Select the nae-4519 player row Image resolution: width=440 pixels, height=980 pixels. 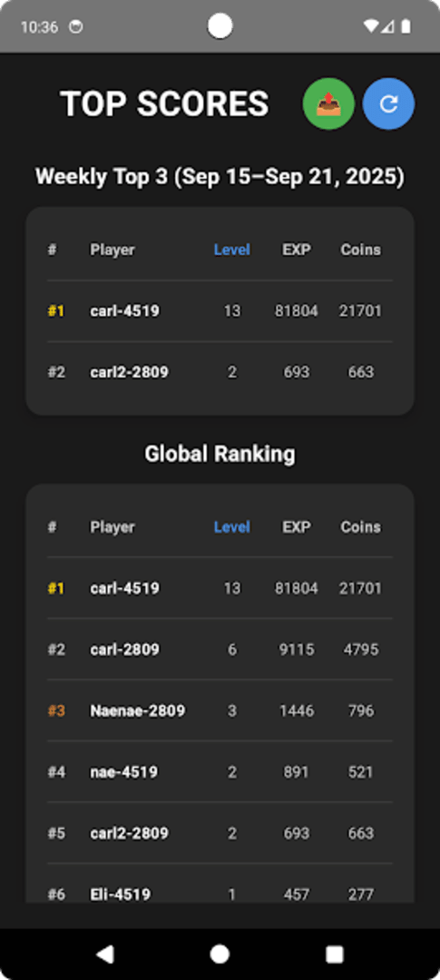point(220,772)
